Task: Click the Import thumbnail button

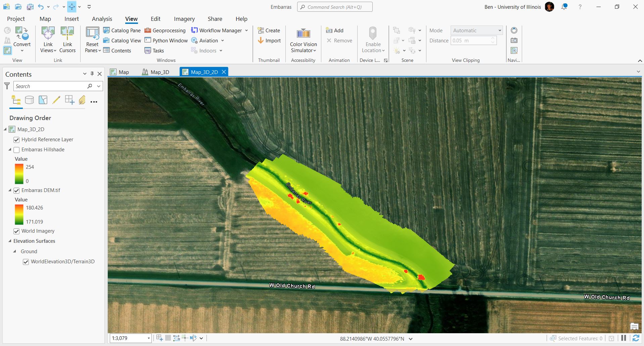Action: (x=269, y=40)
